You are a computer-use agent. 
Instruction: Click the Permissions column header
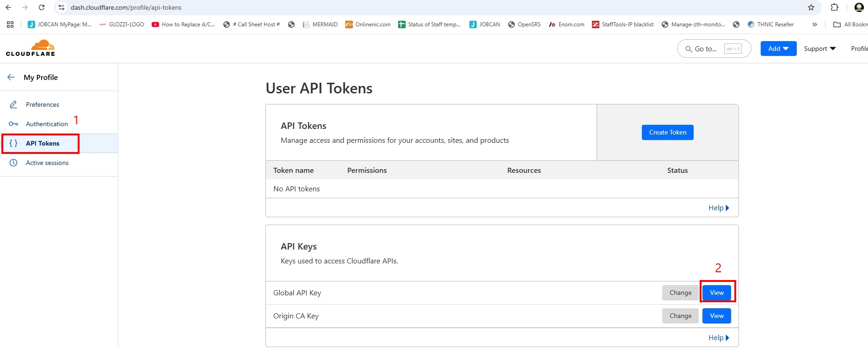(367, 170)
